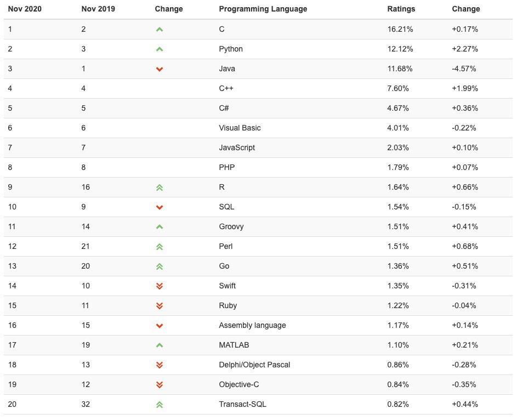Click the double green arrow beside Perl
The image size is (517, 420).
(160, 247)
